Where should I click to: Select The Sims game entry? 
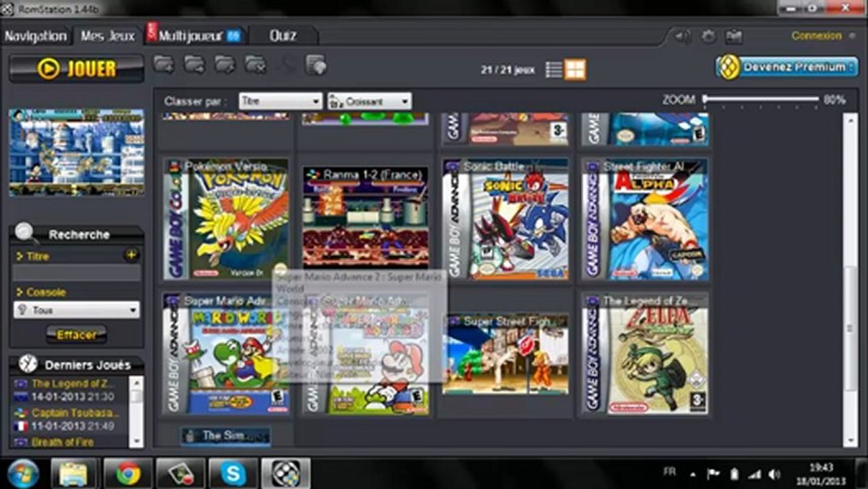[x=226, y=436]
